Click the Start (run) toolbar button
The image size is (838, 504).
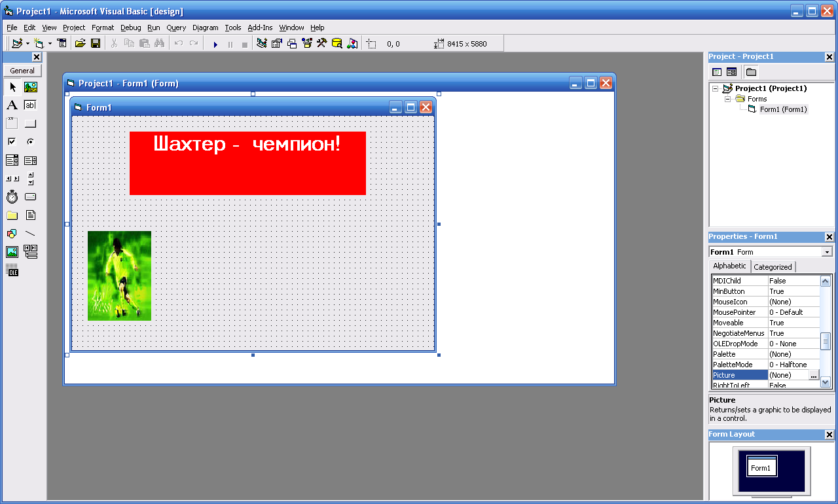(x=215, y=44)
